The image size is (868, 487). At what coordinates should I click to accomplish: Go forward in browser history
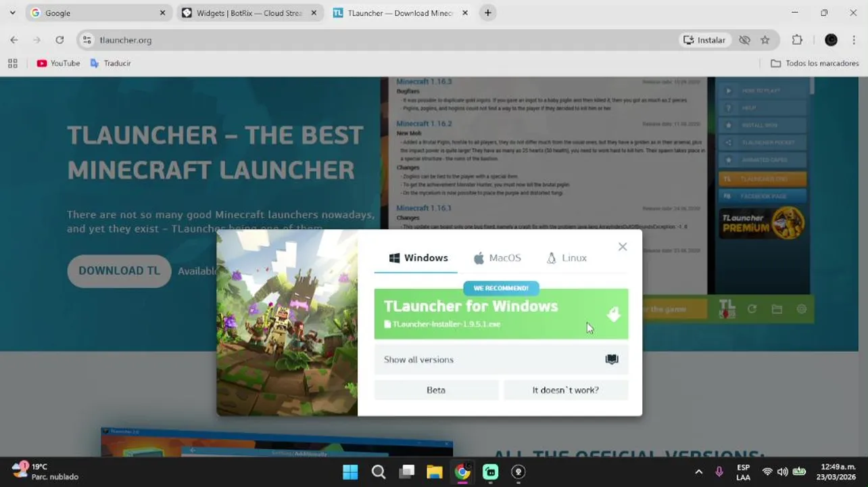click(37, 40)
